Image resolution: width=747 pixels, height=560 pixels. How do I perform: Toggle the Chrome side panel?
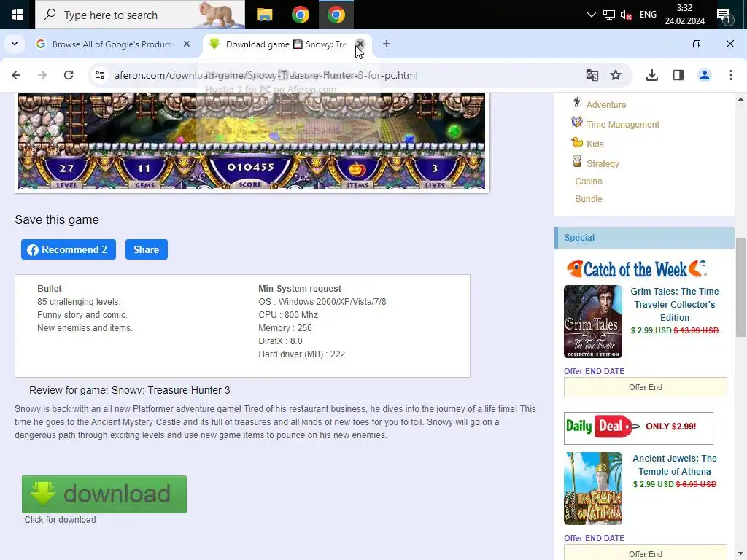point(678,75)
